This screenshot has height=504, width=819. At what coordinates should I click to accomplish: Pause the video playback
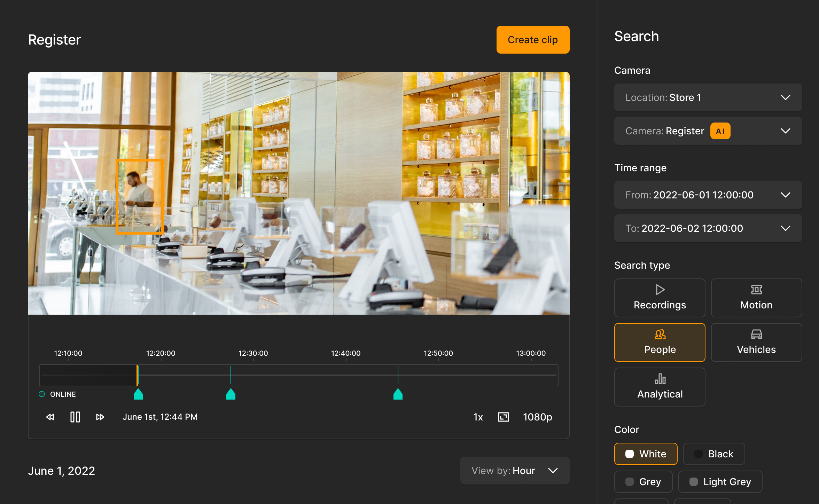(x=75, y=417)
